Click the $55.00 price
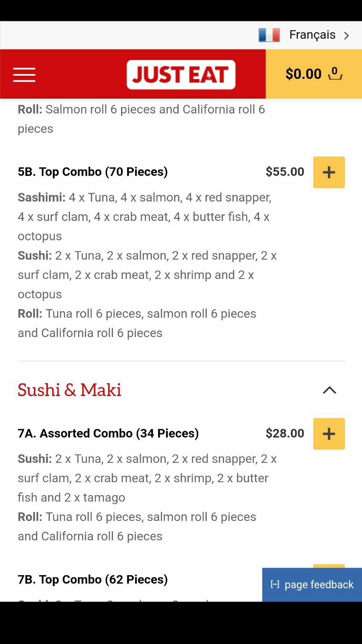This screenshot has width=362, height=644. 285,172
